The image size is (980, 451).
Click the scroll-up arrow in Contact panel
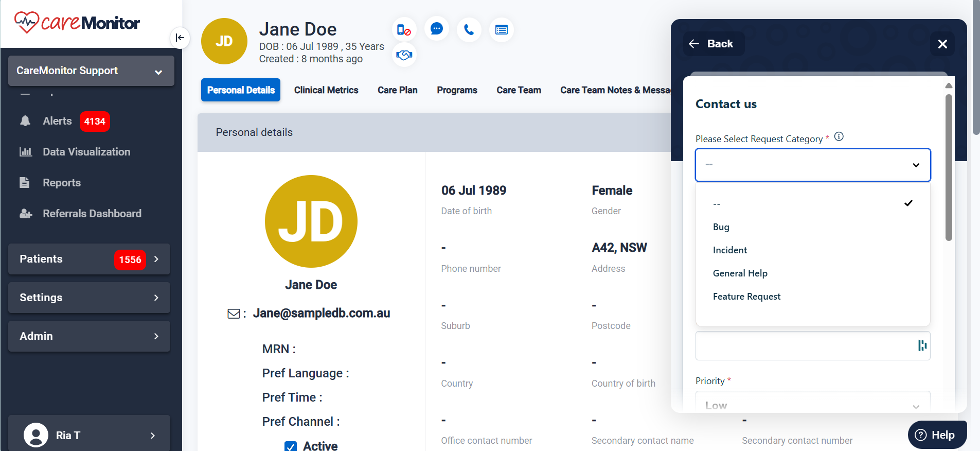pyautogui.click(x=949, y=85)
